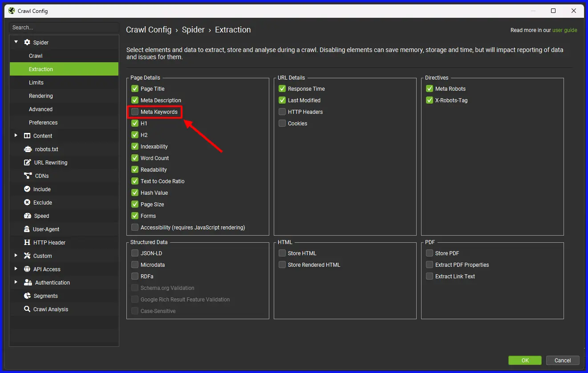The height and width of the screenshot is (373, 588).
Task: Enable the Extract PDF Properties checkbox
Action: tap(430, 265)
